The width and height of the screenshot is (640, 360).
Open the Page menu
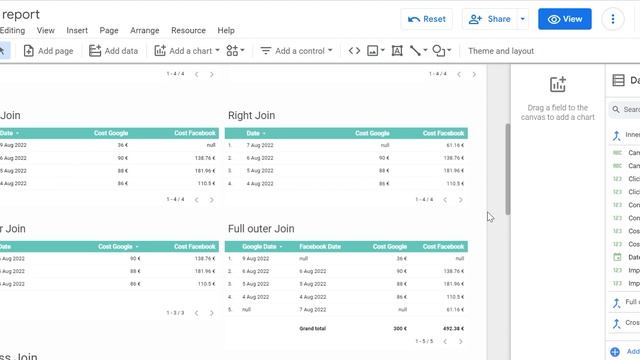point(109,31)
